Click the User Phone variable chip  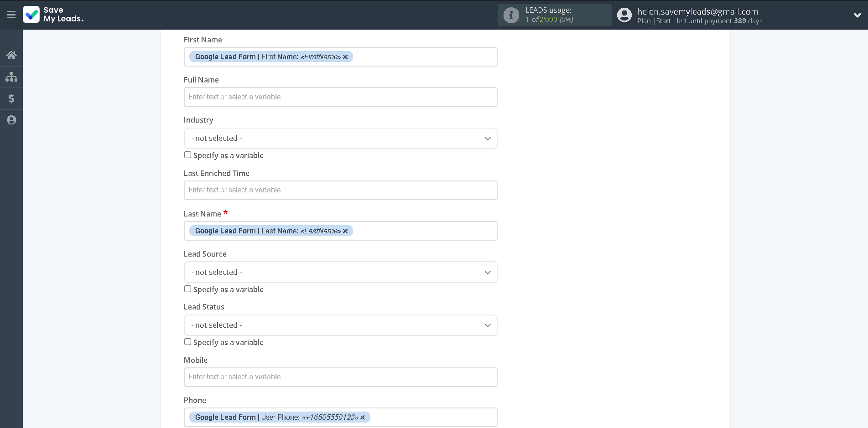click(x=280, y=417)
